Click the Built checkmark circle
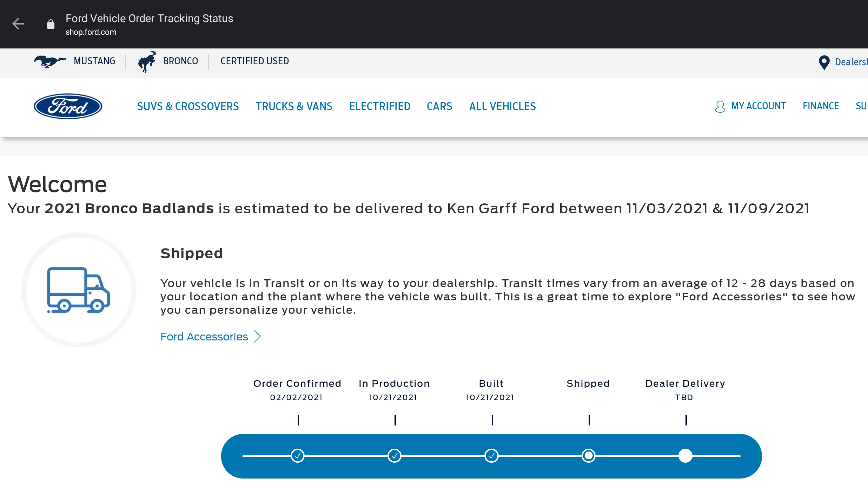This screenshot has height=501, width=868. pos(491,456)
